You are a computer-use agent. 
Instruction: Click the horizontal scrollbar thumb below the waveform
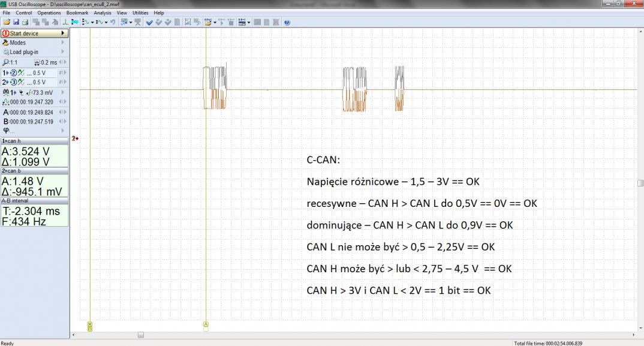[141, 335]
